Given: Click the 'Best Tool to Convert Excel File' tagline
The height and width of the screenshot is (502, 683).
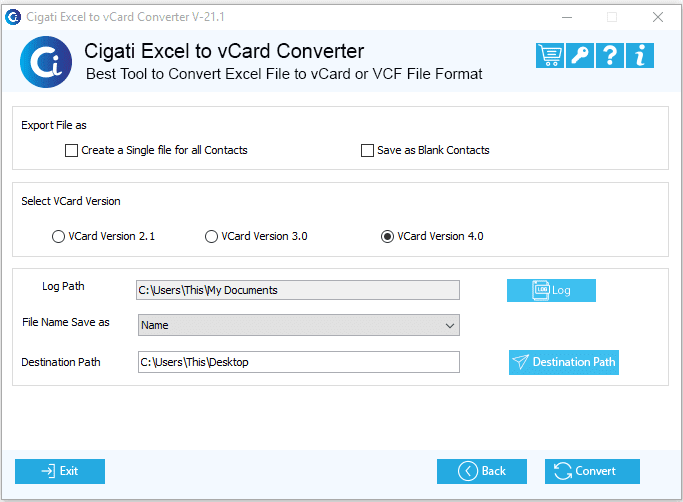Looking at the screenshot, I should click(x=284, y=74).
